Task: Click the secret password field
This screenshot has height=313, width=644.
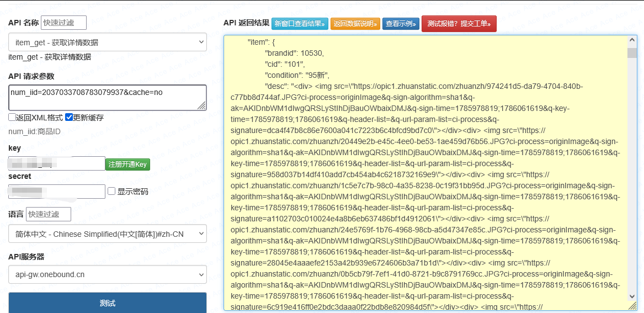Action: (57, 192)
